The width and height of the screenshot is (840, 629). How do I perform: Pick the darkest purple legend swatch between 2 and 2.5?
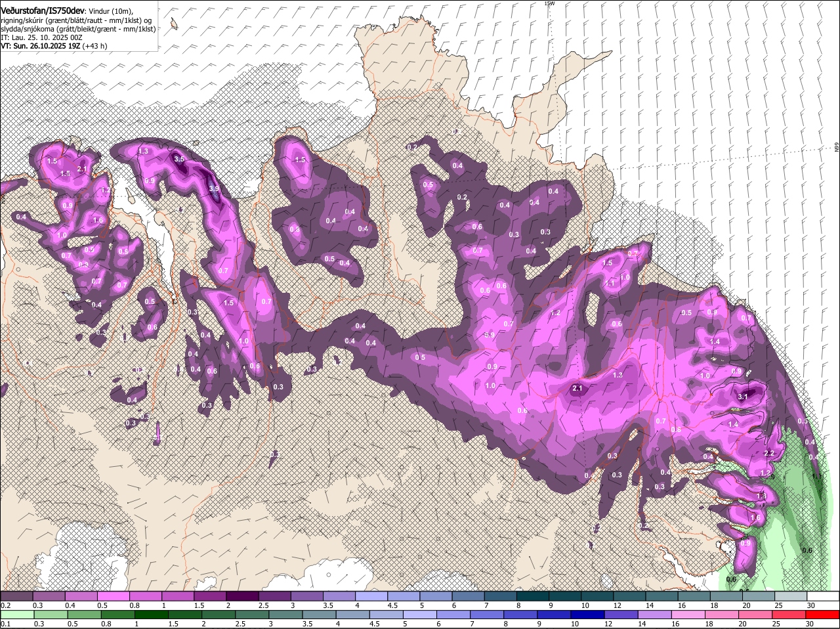242,596
